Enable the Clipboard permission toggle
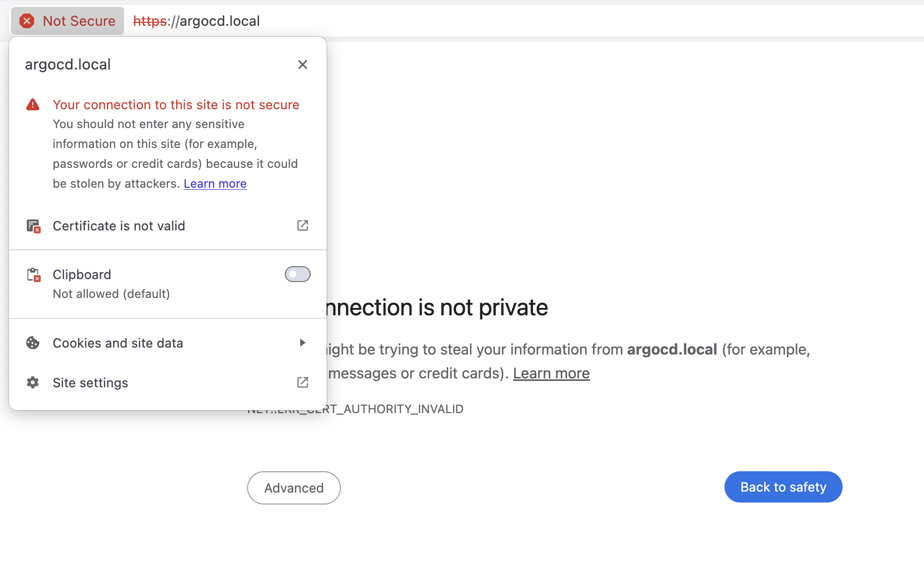The height and width of the screenshot is (579, 924). click(298, 274)
